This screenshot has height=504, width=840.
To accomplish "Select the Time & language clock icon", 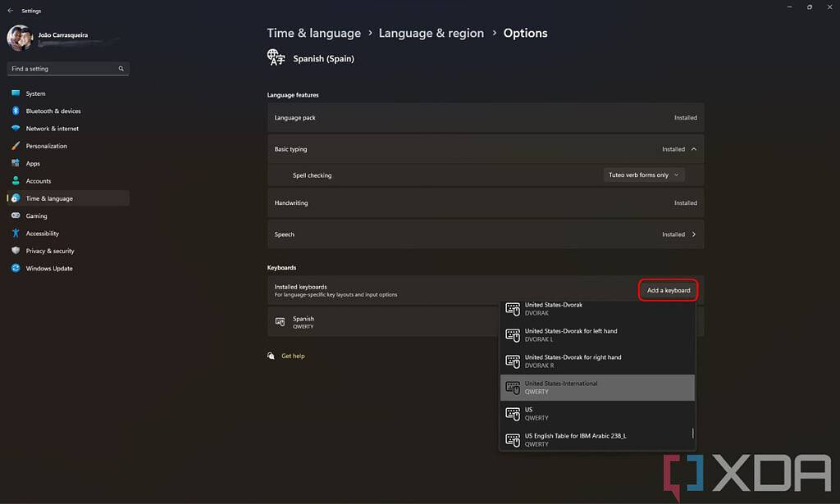I will coord(16,198).
